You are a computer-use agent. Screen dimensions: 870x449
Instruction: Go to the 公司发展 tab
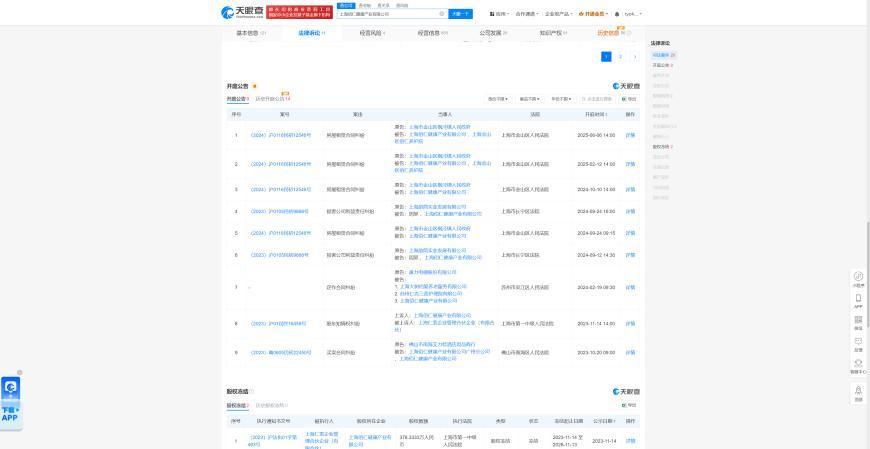493,33
